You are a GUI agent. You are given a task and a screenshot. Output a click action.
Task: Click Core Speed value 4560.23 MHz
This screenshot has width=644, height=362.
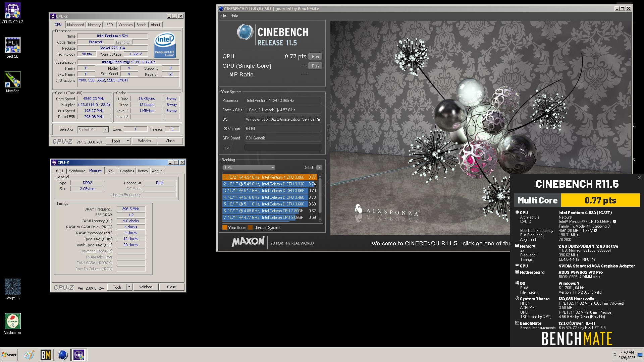point(94,99)
